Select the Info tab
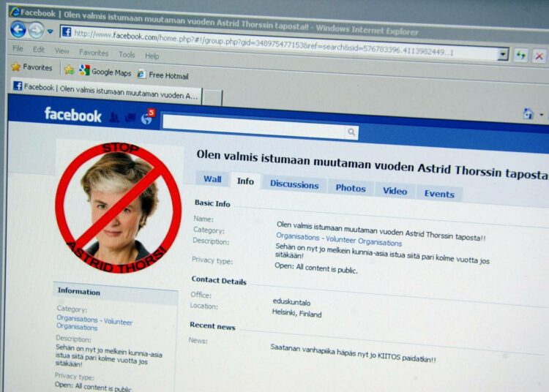 click(x=245, y=181)
